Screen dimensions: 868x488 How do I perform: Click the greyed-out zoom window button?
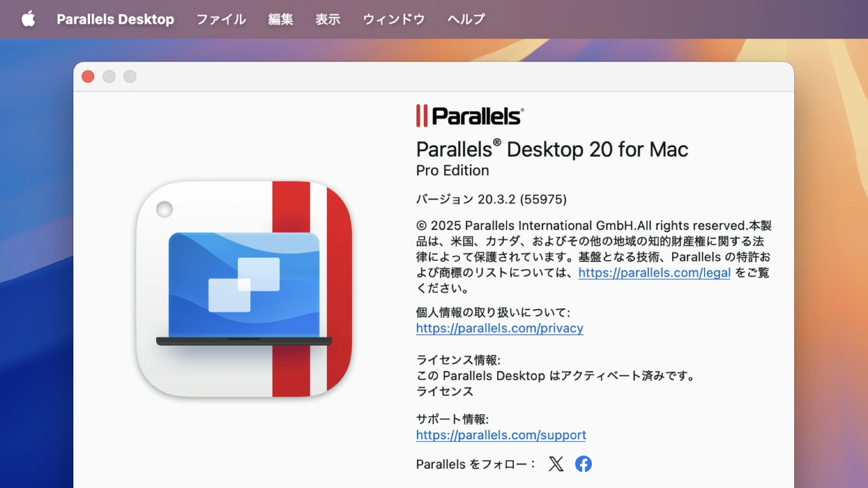click(130, 77)
